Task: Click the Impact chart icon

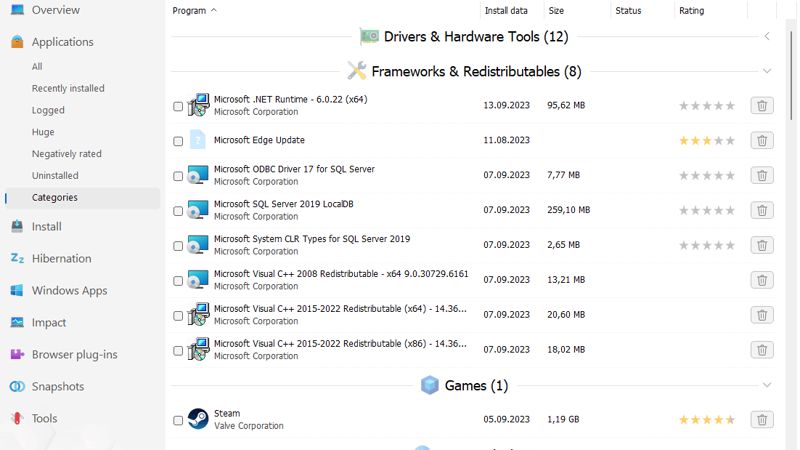Action: click(x=17, y=322)
